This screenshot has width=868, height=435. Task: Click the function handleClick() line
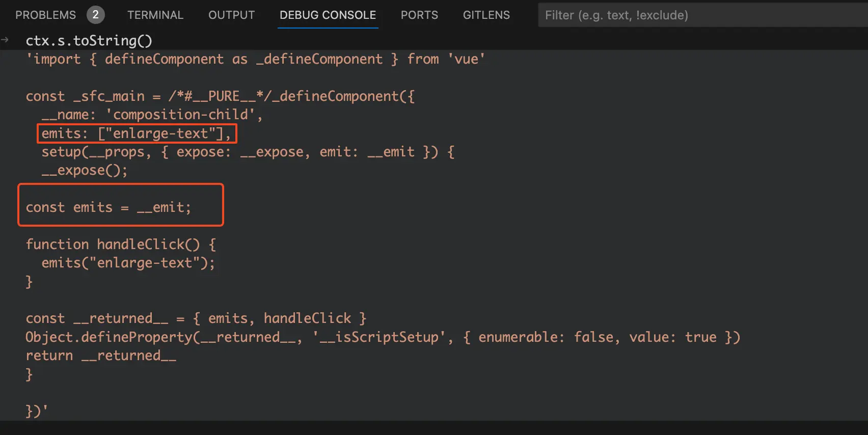pos(121,244)
